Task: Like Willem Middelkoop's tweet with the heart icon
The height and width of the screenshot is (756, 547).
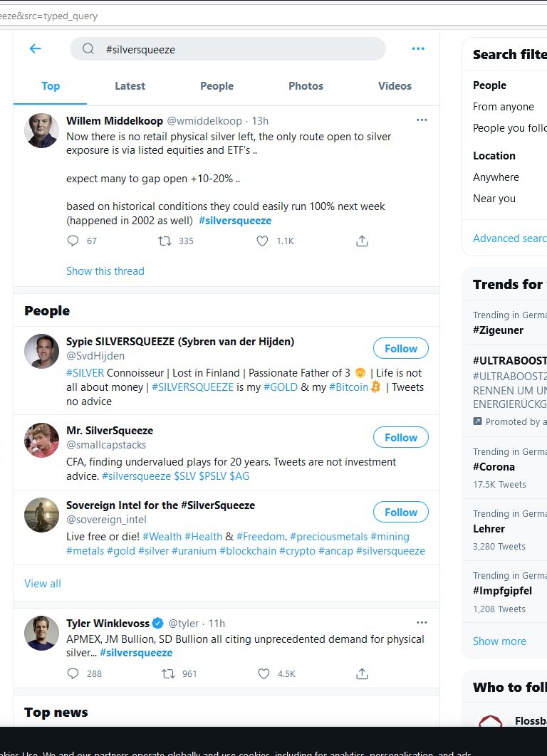Action: (264, 241)
